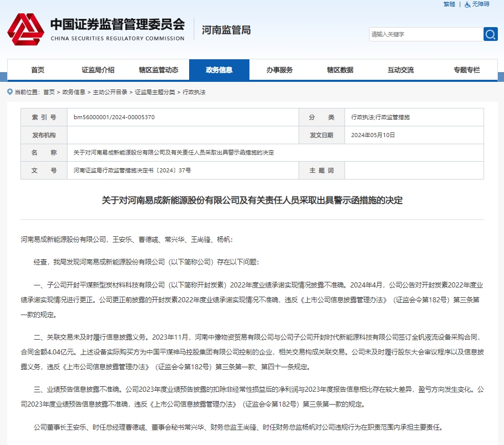
Task: Open the 无障碍 accessibility link
Action: pos(480,4)
